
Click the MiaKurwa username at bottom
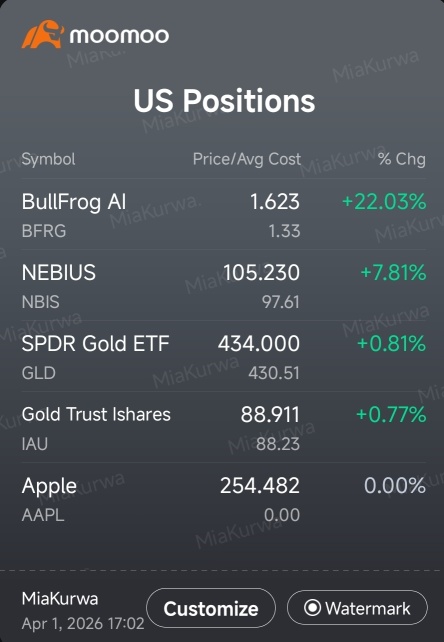coord(60,599)
